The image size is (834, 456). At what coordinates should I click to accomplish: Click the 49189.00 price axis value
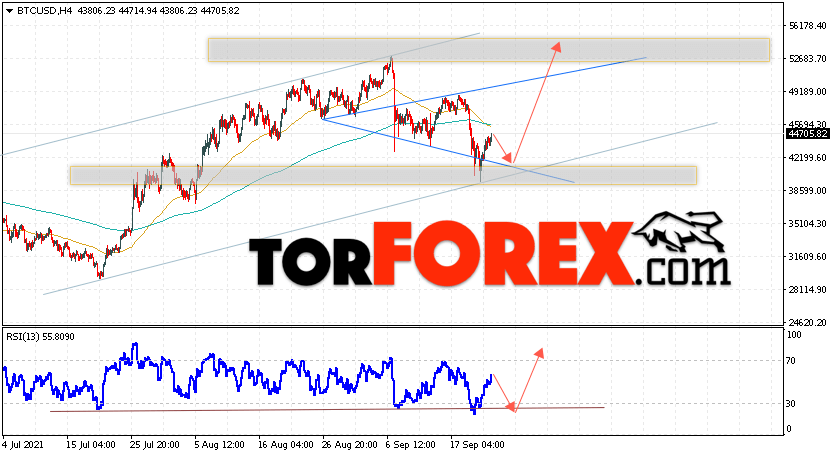pyautogui.click(x=808, y=92)
